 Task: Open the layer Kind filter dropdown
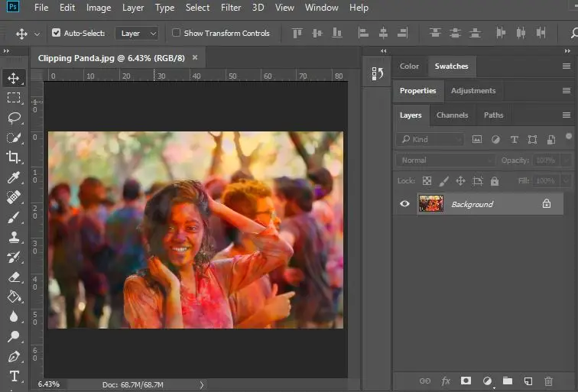[x=430, y=139]
